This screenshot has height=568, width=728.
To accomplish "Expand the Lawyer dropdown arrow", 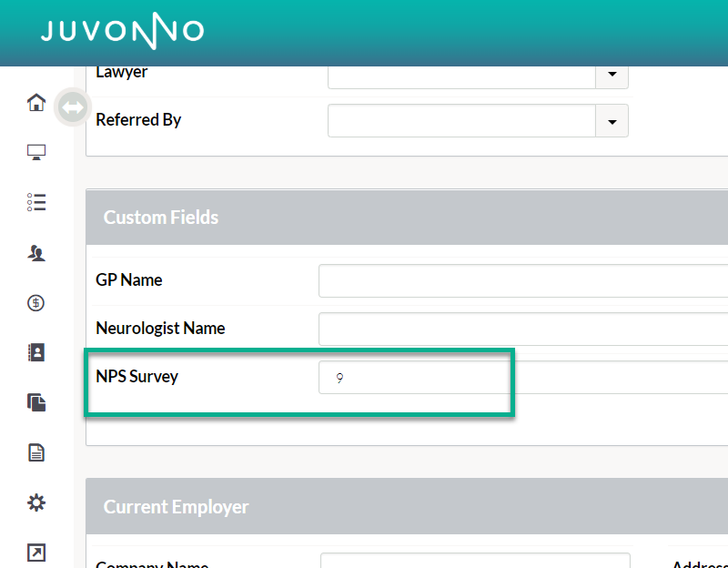I will tap(612, 75).
